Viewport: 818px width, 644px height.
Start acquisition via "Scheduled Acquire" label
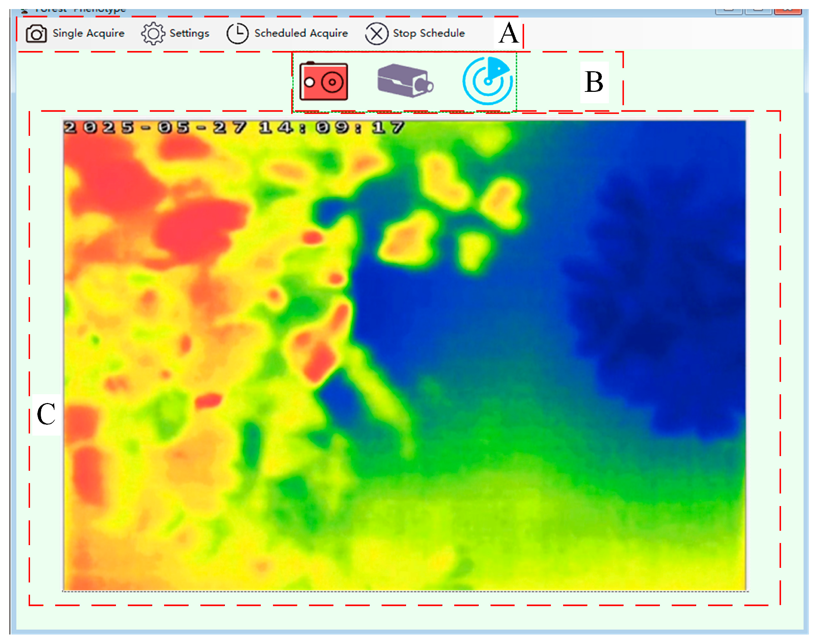tap(301, 34)
